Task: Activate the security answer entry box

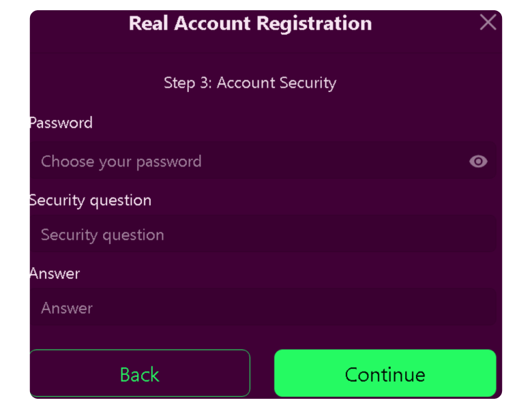Action: (x=259, y=308)
